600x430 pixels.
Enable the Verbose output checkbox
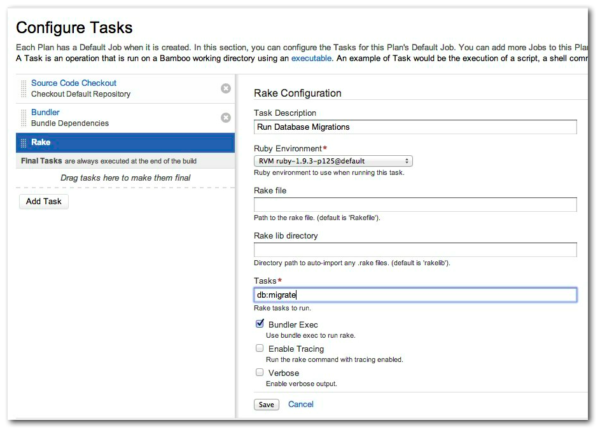click(260, 372)
